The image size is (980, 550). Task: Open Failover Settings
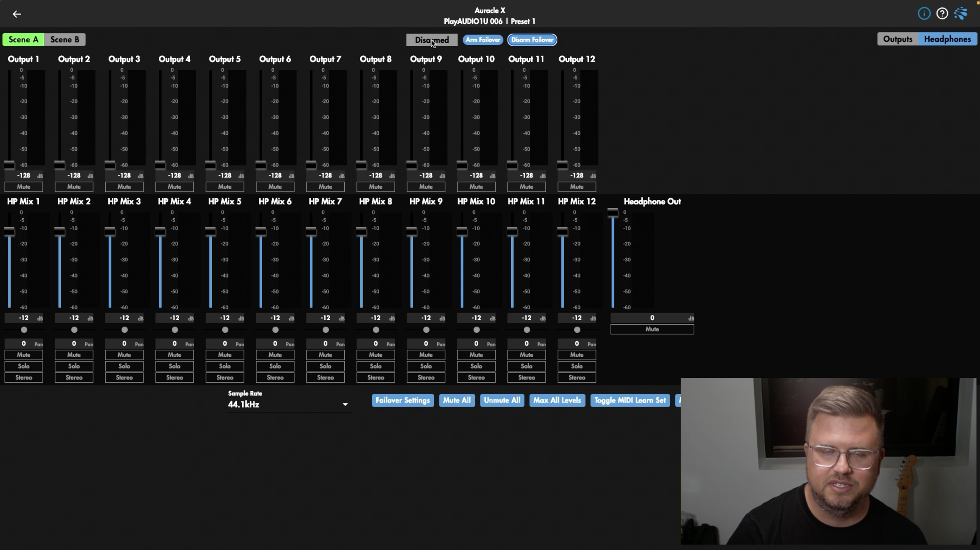point(403,400)
